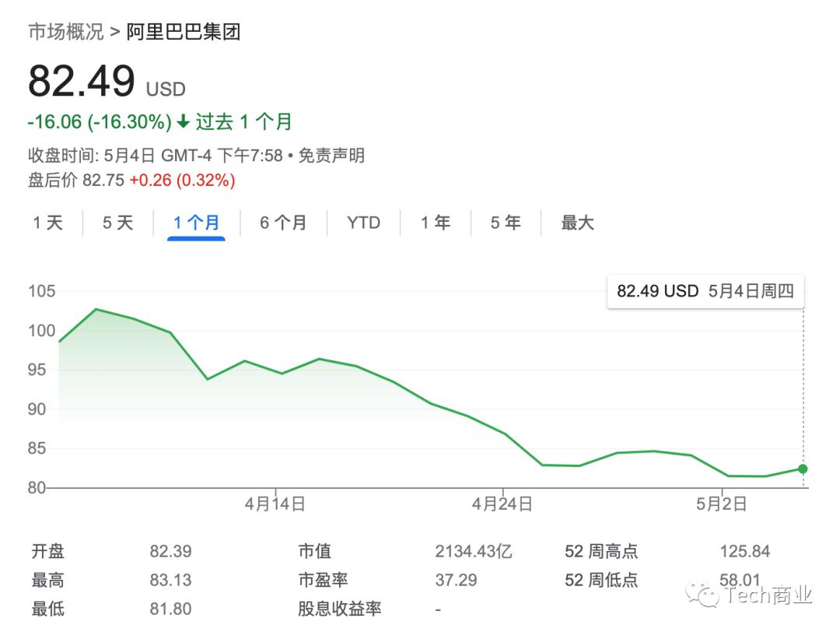Click the 市盈率 label
840x632 pixels.
pos(323,580)
